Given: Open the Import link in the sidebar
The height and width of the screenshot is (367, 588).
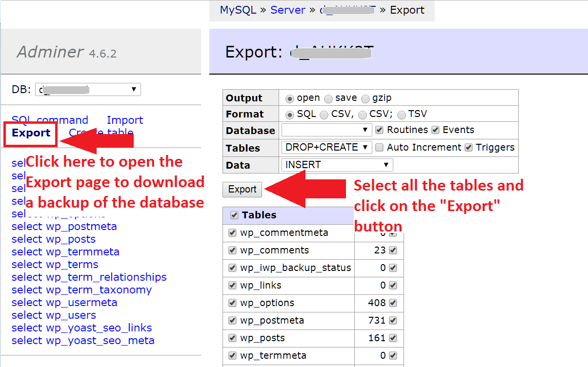Looking at the screenshot, I should tap(125, 120).
